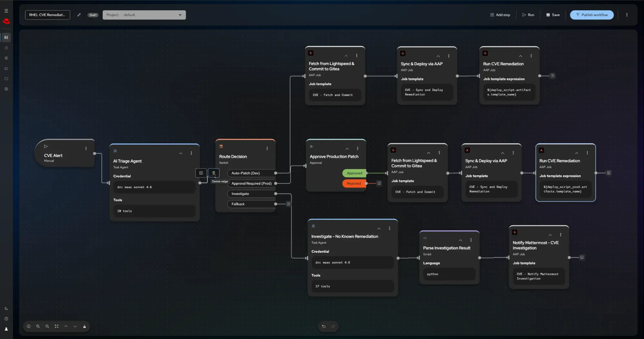Screen dimensions: 644x339
Task: Click the '37 tools' value
Action: tap(353, 286)
